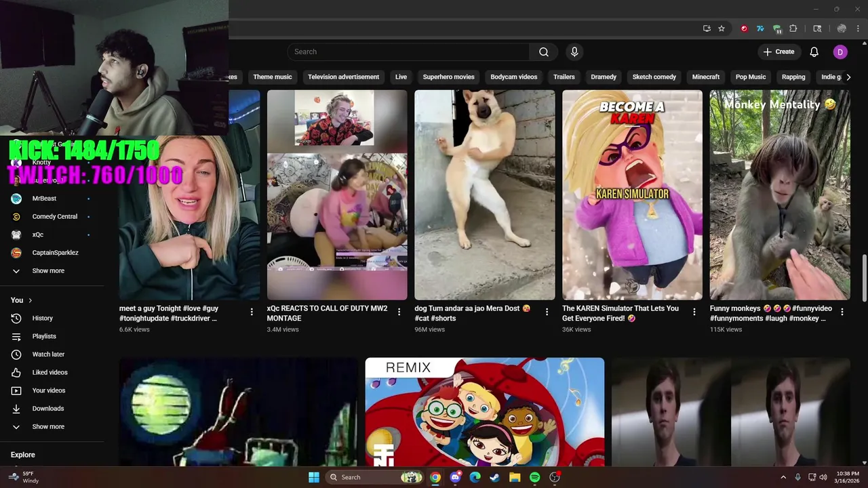Activate voice search microphone icon
The height and width of the screenshot is (488, 868).
[574, 52]
